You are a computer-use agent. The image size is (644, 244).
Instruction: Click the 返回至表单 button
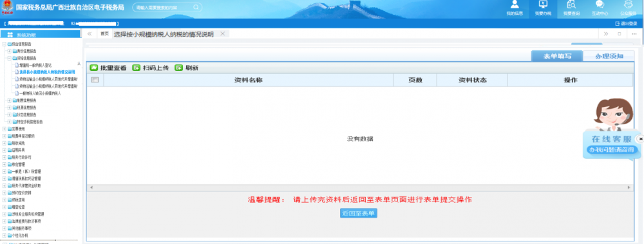[x=359, y=213]
